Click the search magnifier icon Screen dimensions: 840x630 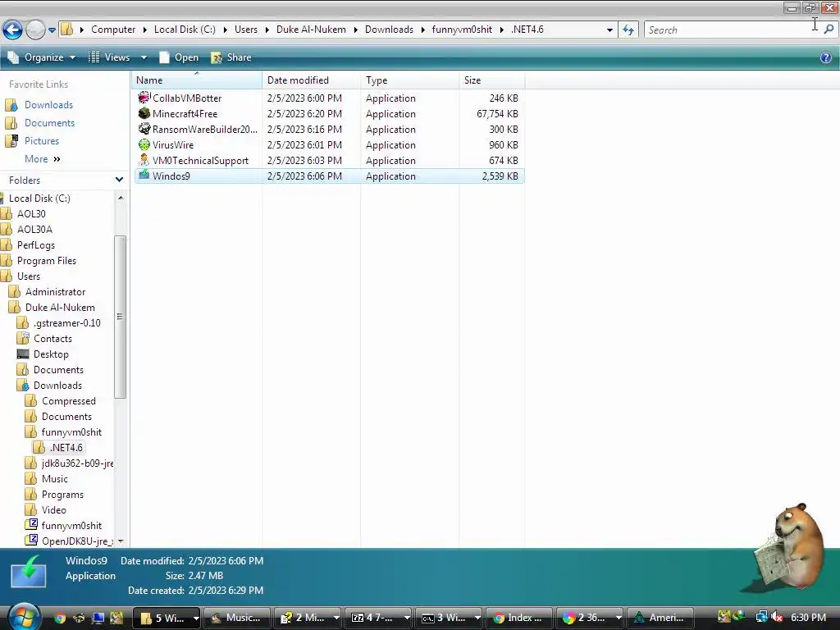(829, 30)
